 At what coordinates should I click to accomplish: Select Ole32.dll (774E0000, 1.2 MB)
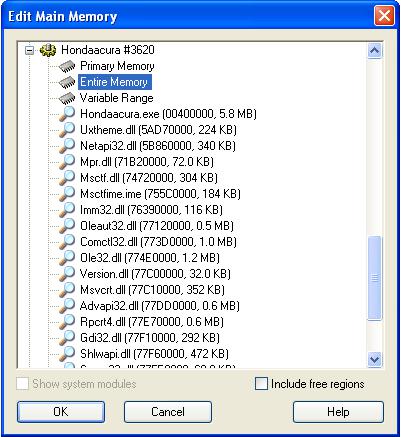coord(150,258)
